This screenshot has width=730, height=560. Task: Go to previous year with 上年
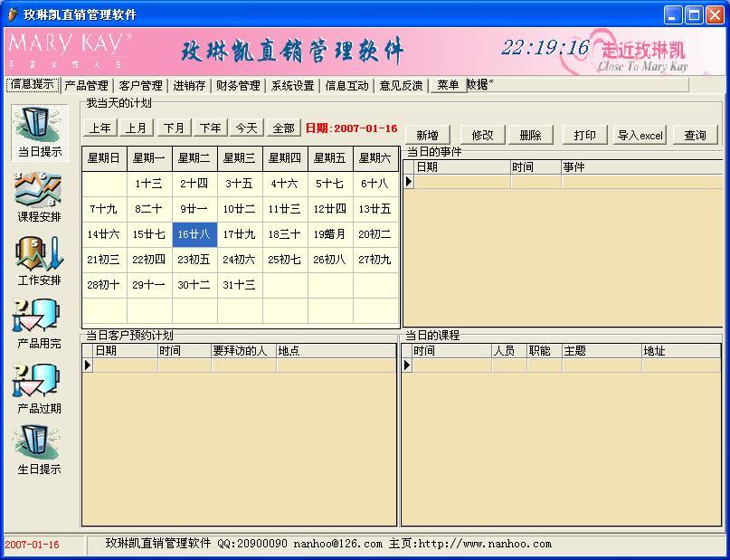(x=100, y=128)
